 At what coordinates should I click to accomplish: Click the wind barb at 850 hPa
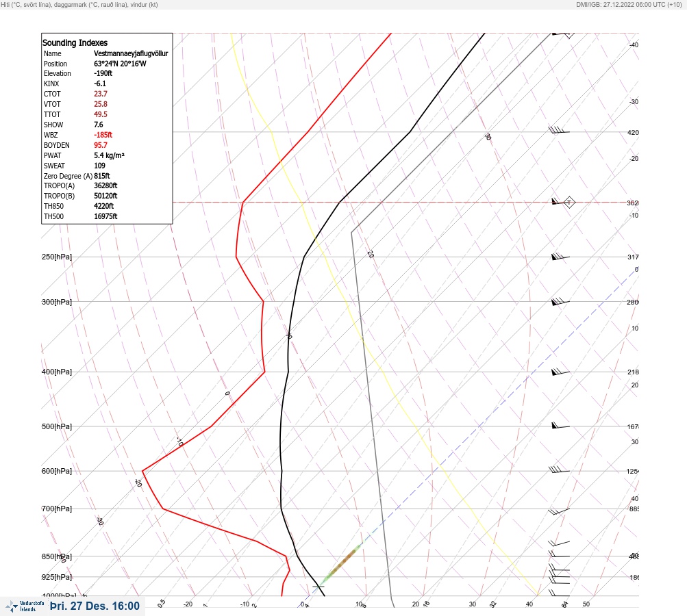pyautogui.click(x=559, y=554)
